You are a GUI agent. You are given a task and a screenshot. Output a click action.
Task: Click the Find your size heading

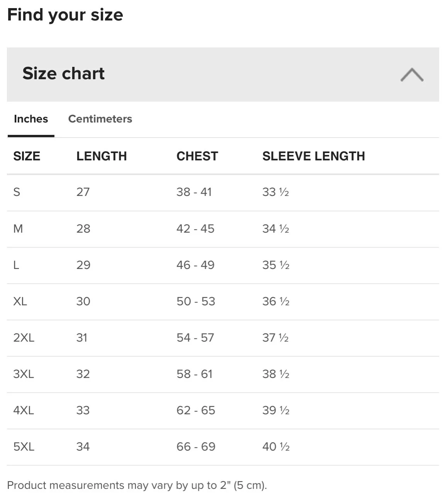(65, 15)
